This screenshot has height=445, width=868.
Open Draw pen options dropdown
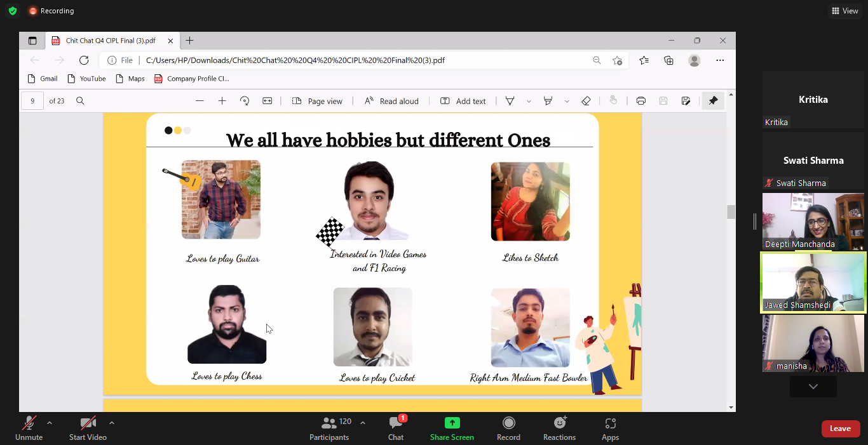click(529, 101)
